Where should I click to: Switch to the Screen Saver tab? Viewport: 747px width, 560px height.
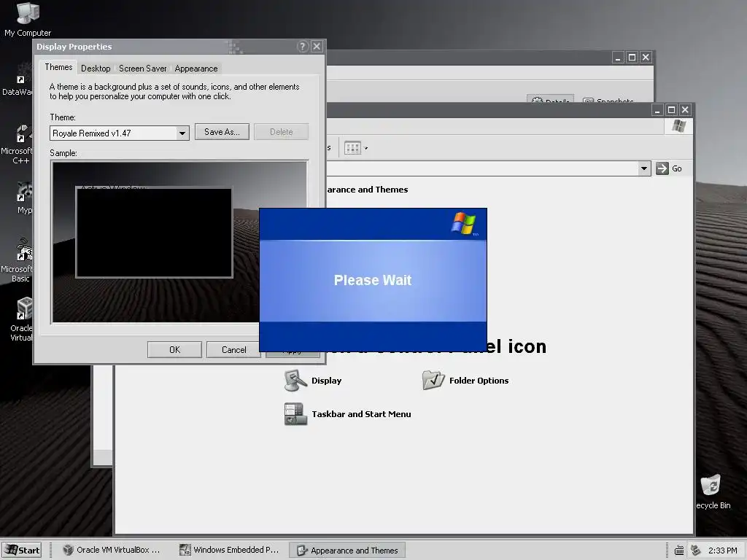143,69
